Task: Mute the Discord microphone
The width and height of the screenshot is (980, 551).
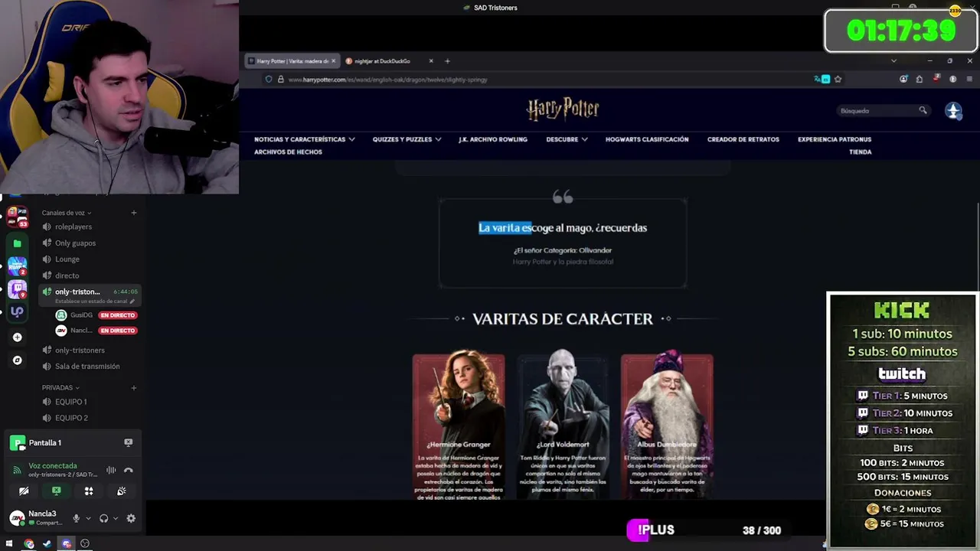Action: pos(76,518)
